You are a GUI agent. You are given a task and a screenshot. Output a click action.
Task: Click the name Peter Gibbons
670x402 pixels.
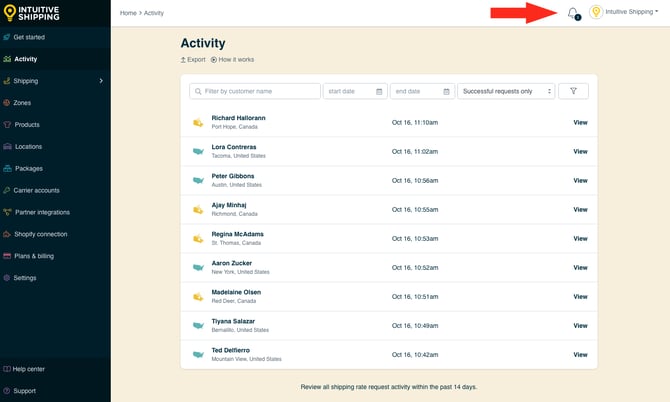tap(233, 176)
